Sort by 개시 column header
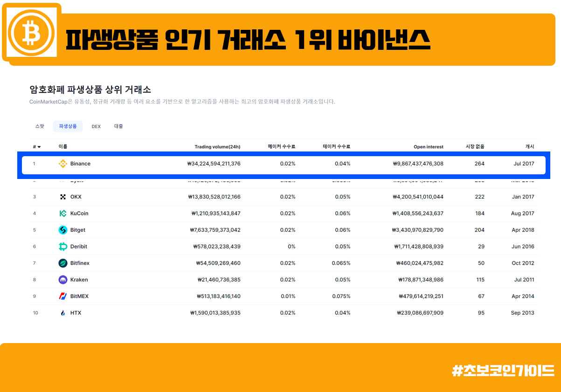Image resolution: width=561 pixels, height=392 pixels. (530, 147)
